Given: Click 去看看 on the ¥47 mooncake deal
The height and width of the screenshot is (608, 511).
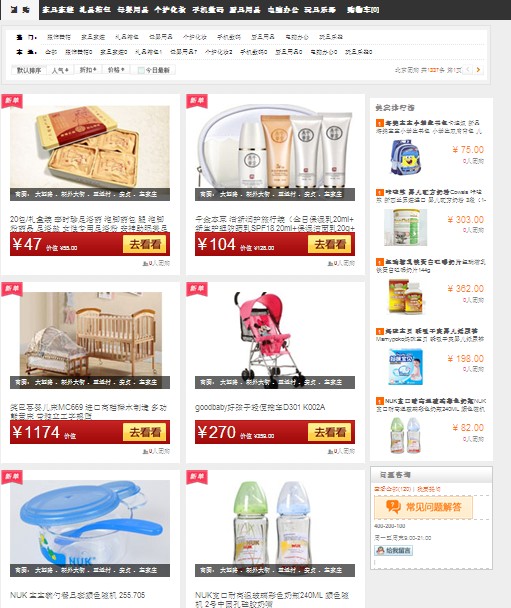Looking at the screenshot, I should point(145,244).
